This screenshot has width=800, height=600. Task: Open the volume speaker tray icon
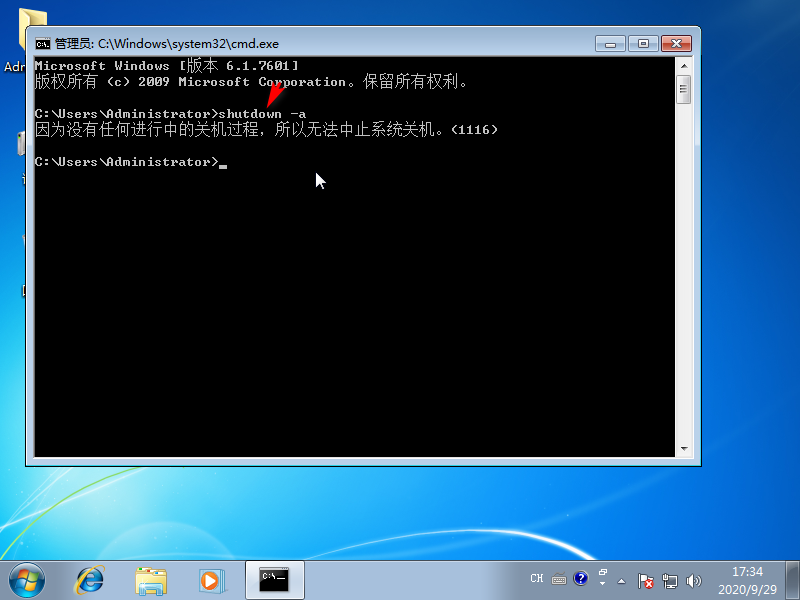coord(692,580)
